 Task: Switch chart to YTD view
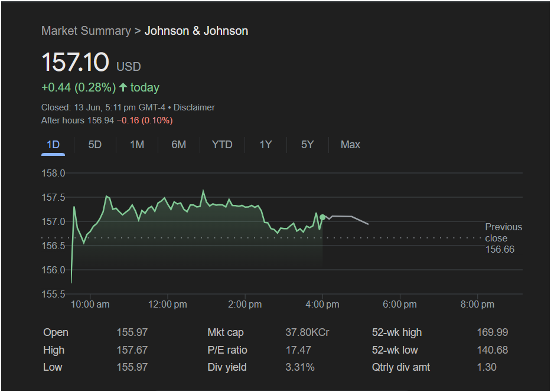tap(222, 145)
